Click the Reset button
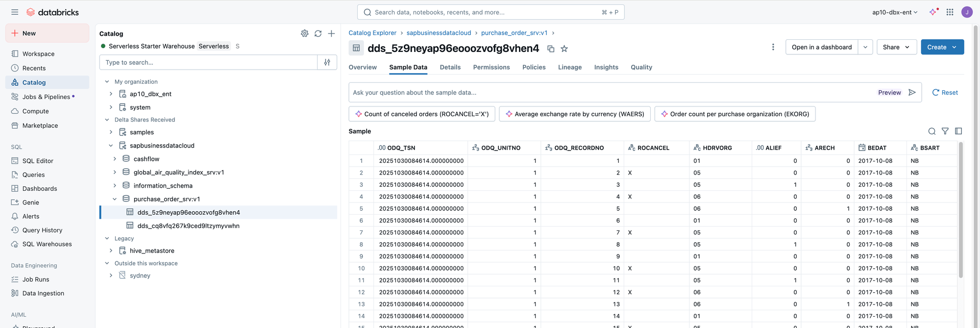 [x=945, y=93]
